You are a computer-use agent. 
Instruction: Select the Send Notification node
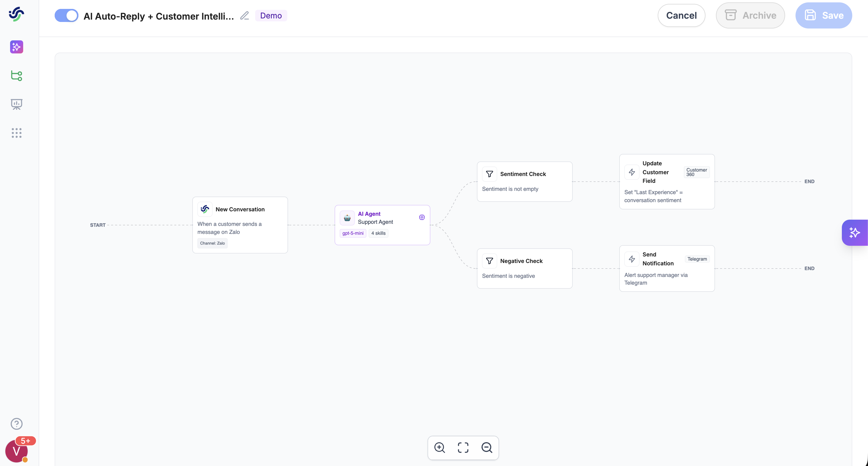[x=667, y=268]
